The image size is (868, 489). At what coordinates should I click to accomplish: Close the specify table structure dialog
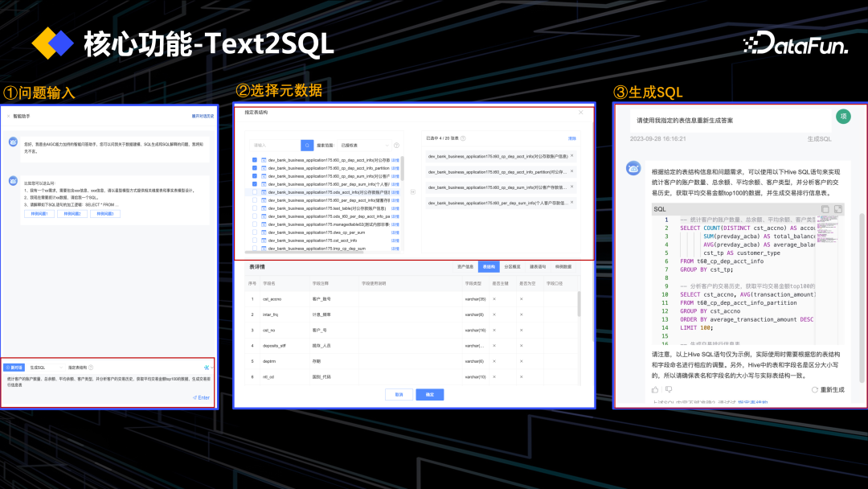(x=581, y=113)
